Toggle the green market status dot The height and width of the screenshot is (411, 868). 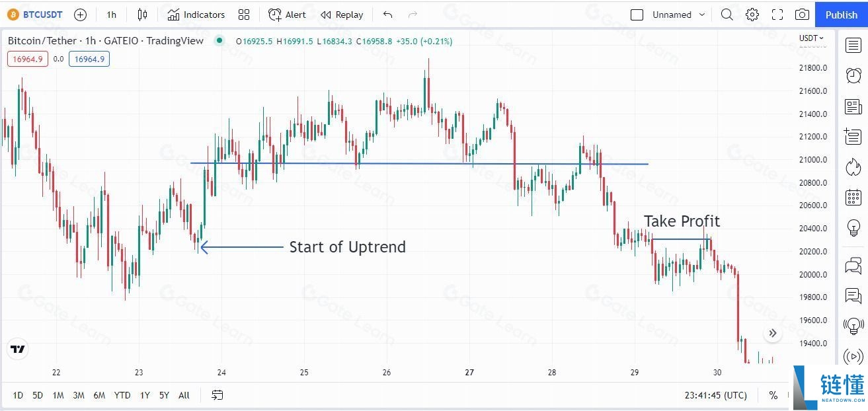point(219,41)
